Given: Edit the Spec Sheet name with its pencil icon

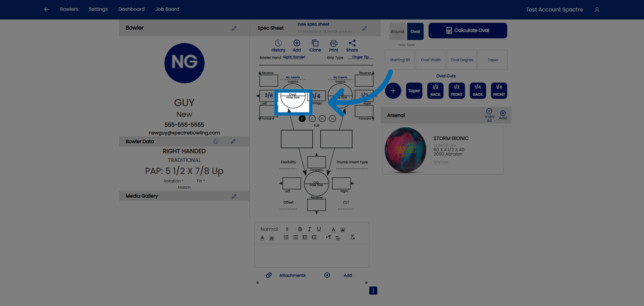Looking at the screenshot, I should [365, 28].
